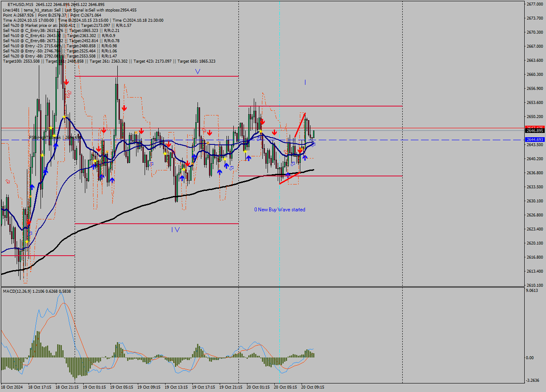Click the 2660.30 price axis label

[535, 75]
